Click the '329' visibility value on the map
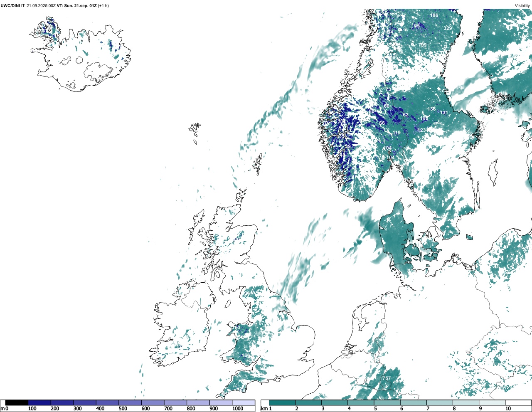 click(x=447, y=28)
